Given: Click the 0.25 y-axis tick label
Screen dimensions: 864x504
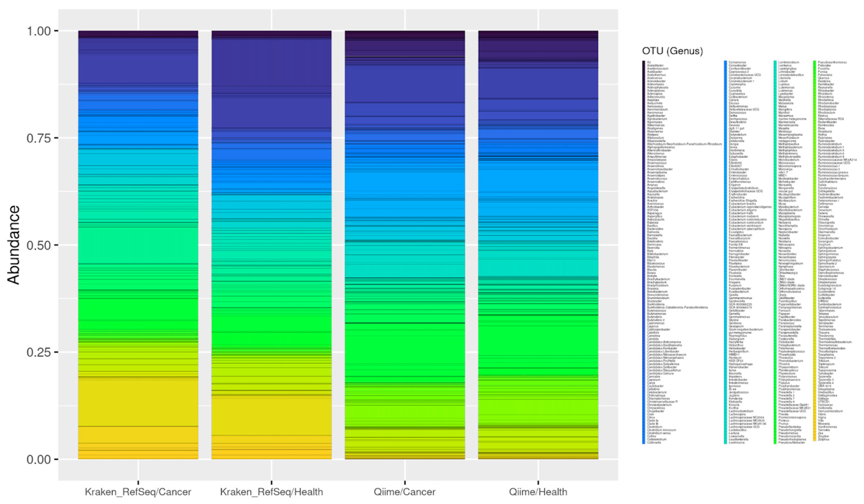Looking at the screenshot, I should point(38,352).
